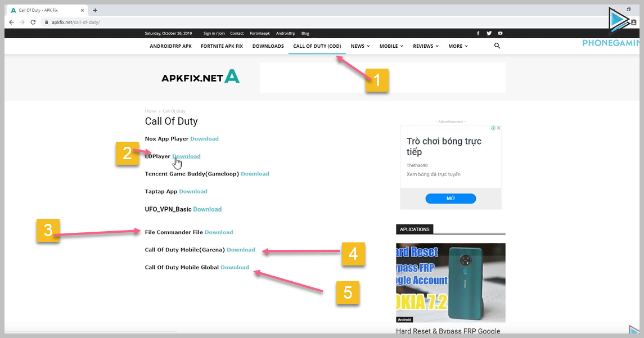Go to the DOWNLOADS menu item
Viewport: 644px width, 338px height.
tap(268, 46)
